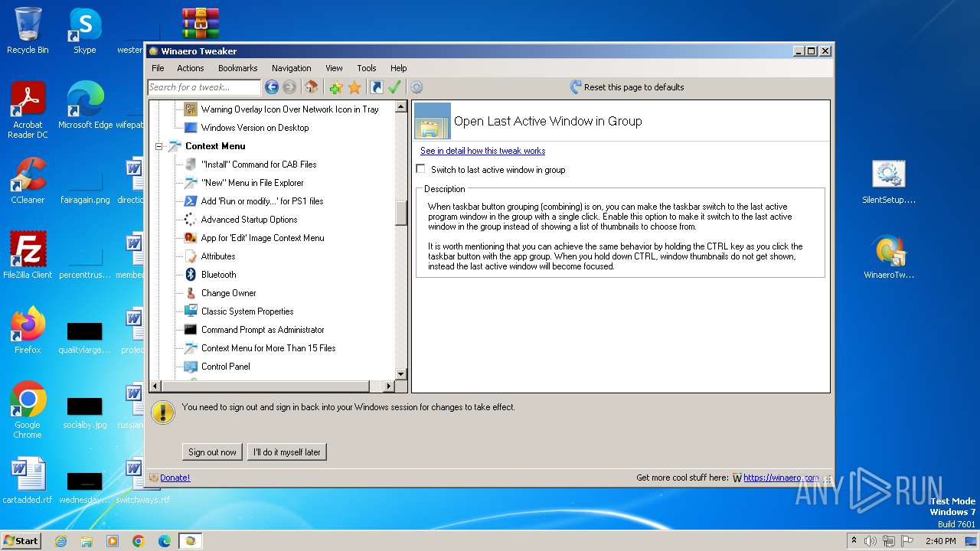Image resolution: width=980 pixels, height=551 pixels.
Task: Select Warning Overlay Icon Over Network Icon
Action: pos(290,109)
